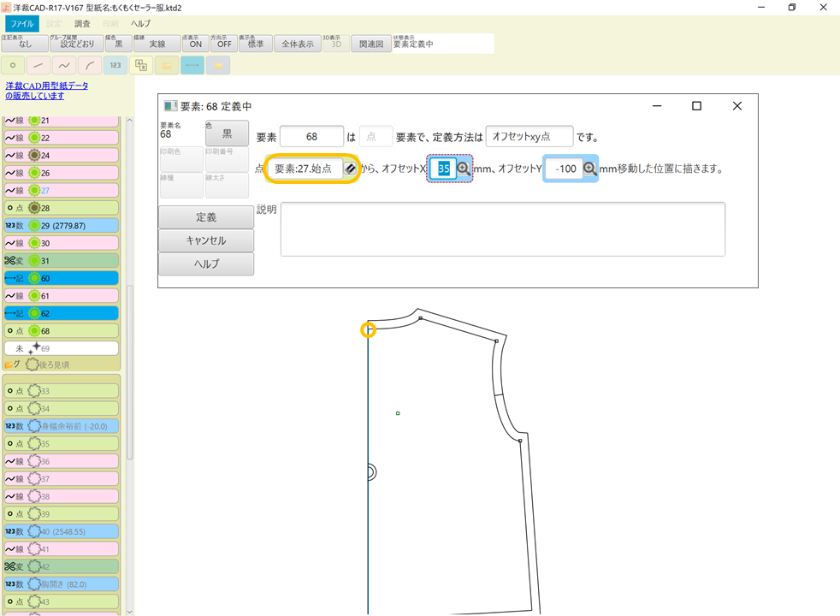The height and width of the screenshot is (616, 840).
Task: Click the blue measurement arrow tool icon
Action: 192,65
